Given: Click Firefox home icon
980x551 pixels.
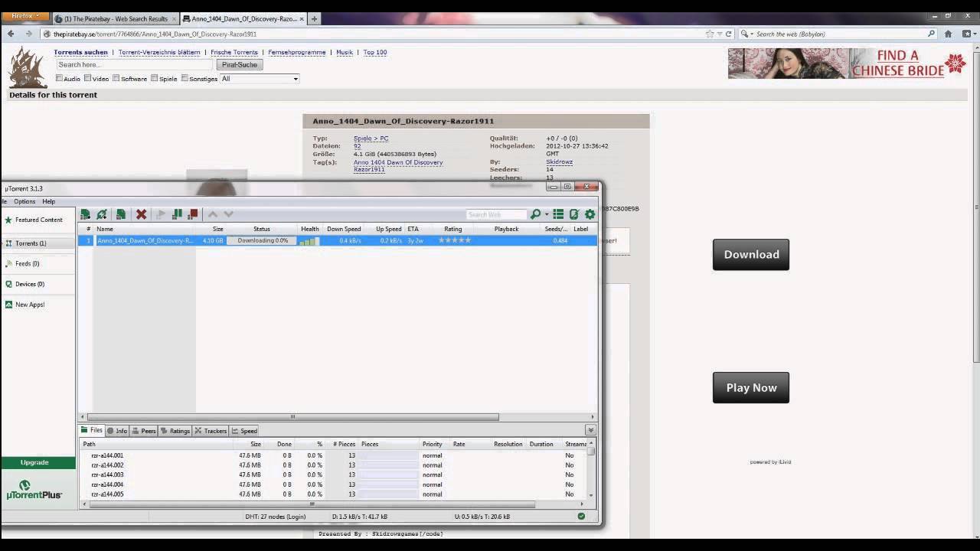Looking at the screenshot, I should [948, 34].
